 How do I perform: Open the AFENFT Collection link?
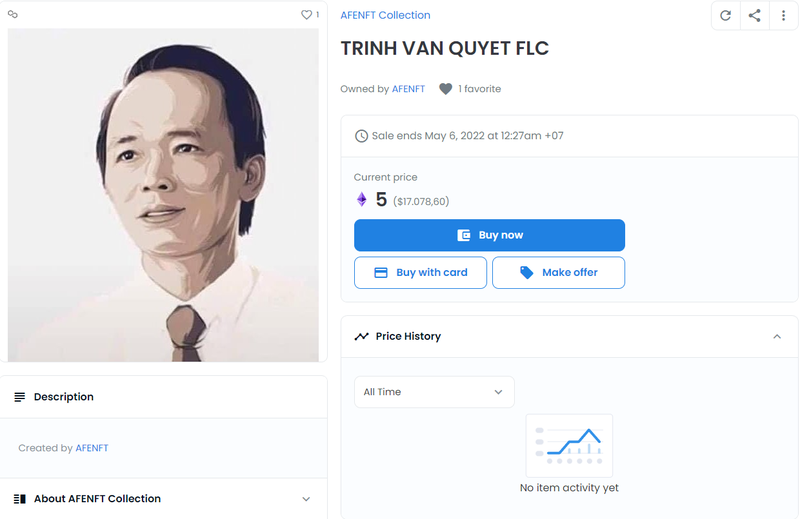click(x=385, y=15)
